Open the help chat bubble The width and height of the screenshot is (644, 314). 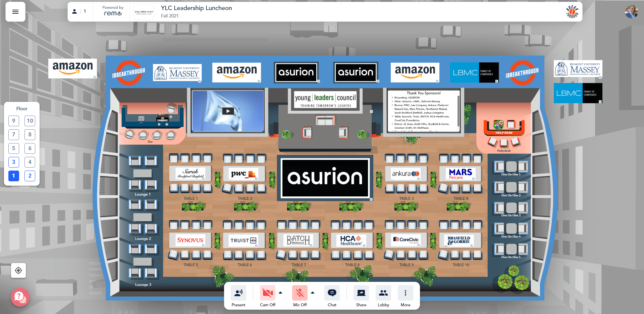click(x=20, y=297)
